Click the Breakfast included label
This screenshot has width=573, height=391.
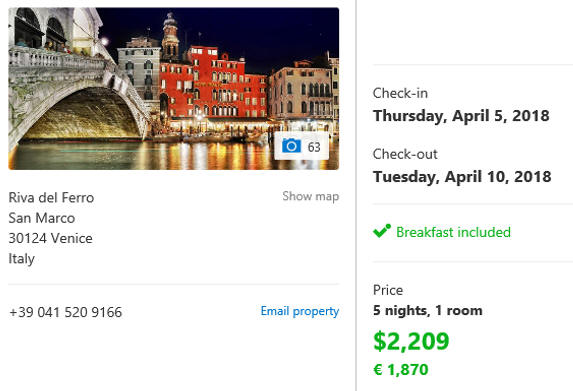tap(453, 232)
